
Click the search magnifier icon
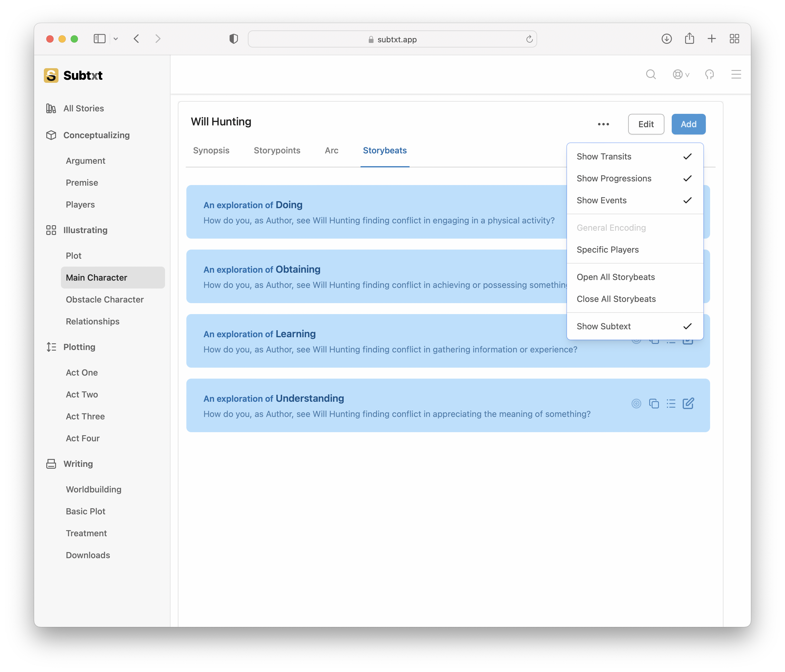pyautogui.click(x=650, y=74)
